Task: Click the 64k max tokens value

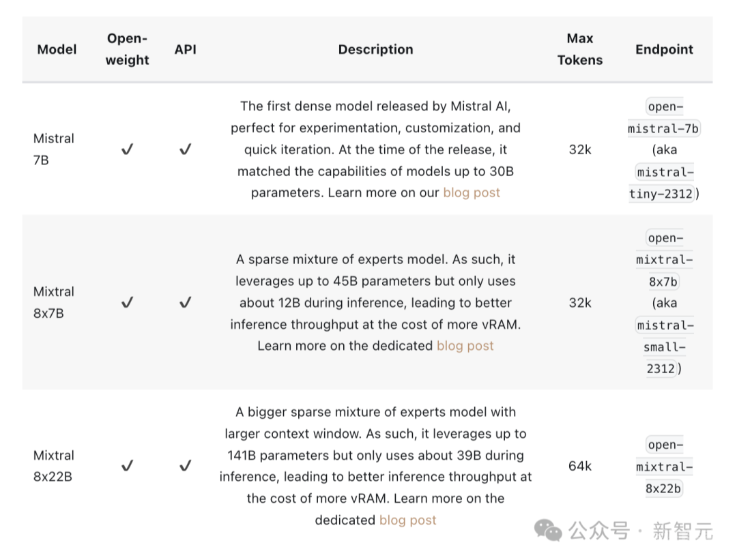Action: [579, 466]
